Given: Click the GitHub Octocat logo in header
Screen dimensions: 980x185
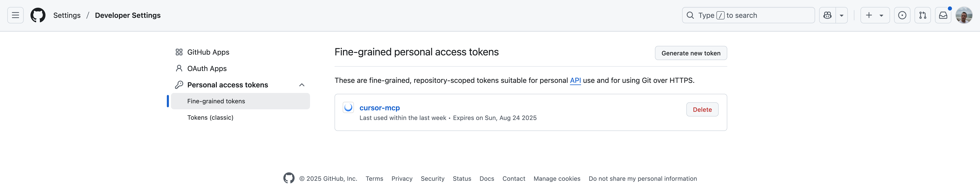Looking at the screenshot, I should [x=38, y=15].
